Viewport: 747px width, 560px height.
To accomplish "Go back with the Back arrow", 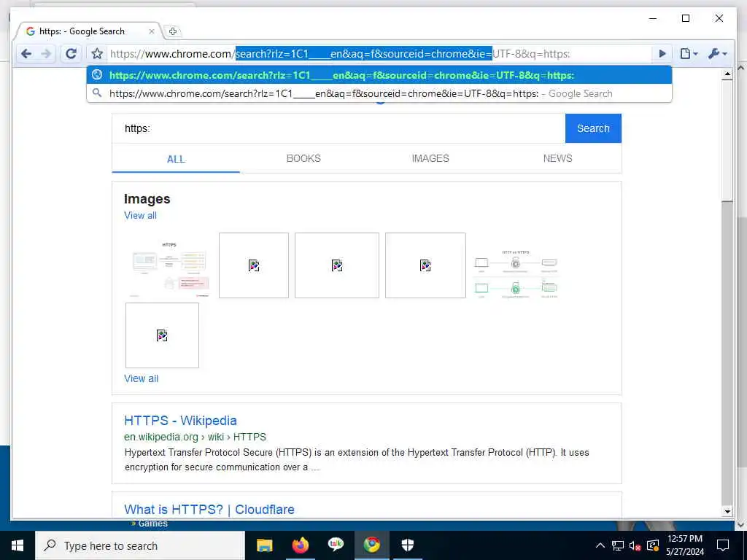I will point(26,54).
